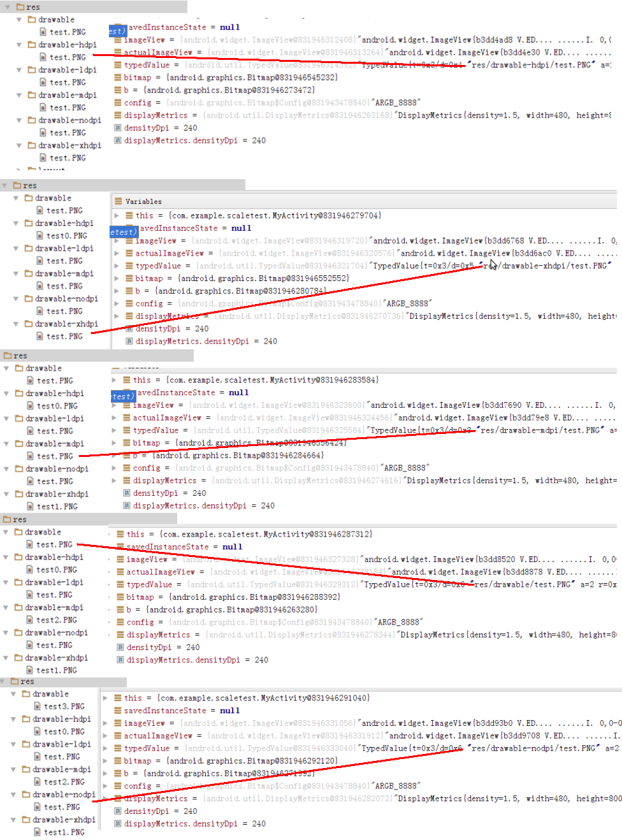
Task: Click field icon of this MyActivity@831946287312
Action: [x=120, y=534]
